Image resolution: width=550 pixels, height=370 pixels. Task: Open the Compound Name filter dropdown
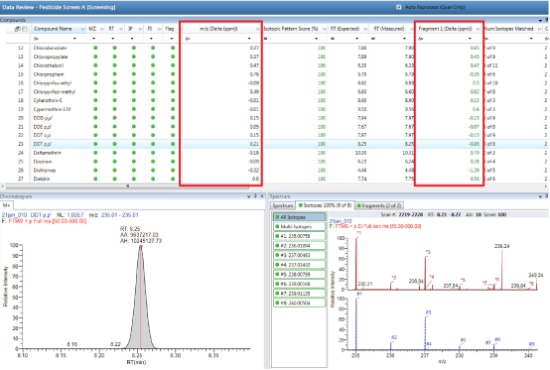74,39
